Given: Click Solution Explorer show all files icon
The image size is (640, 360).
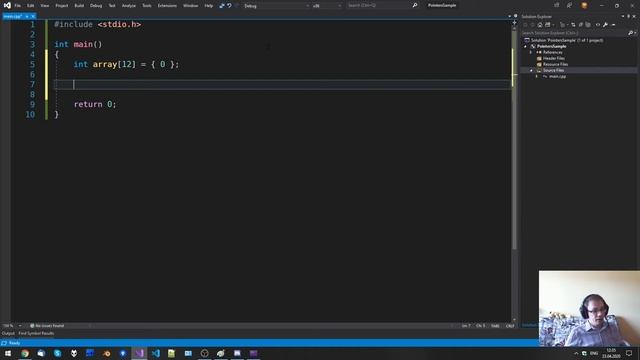Looking at the screenshot, I should 588,25.
